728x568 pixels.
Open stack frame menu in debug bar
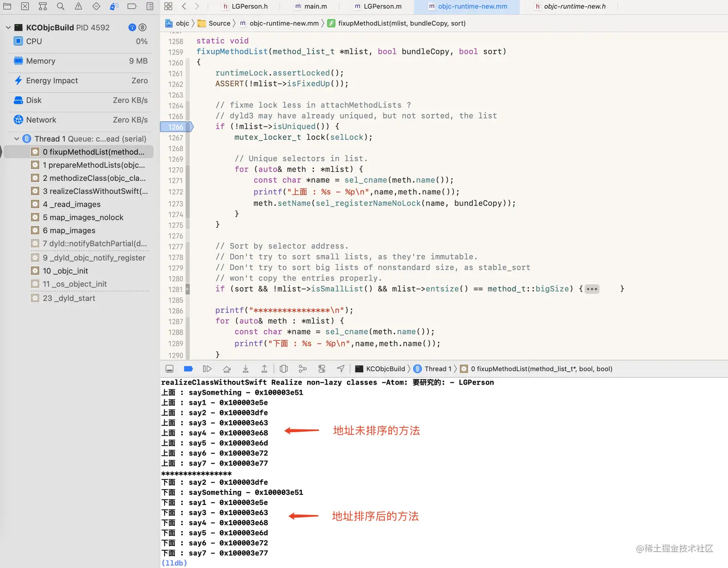coord(536,369)
